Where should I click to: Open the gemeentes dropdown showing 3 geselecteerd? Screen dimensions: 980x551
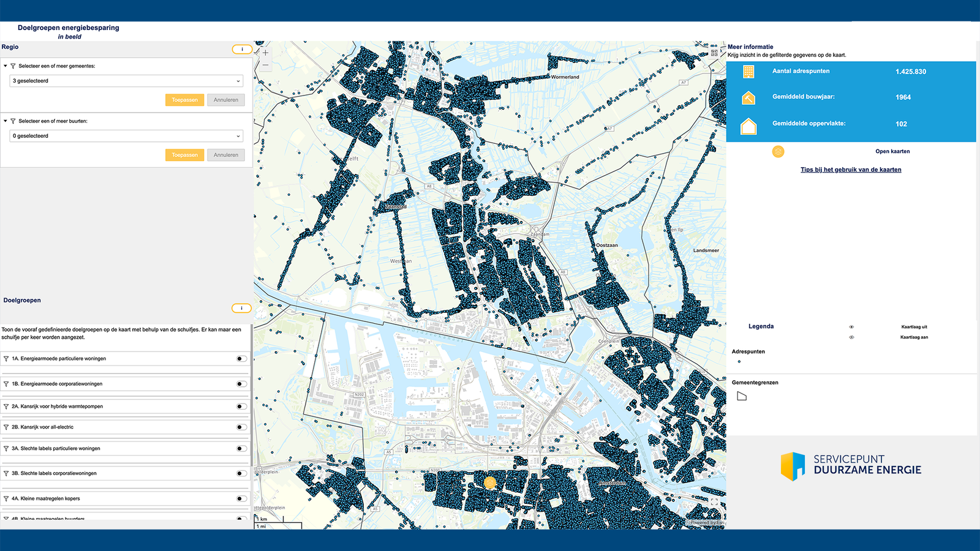[126, 81]
